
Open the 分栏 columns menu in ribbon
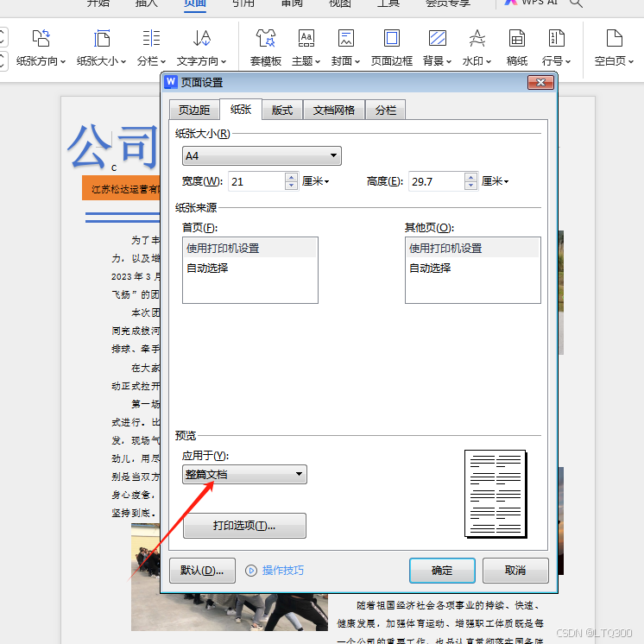(x=151, y=47)
